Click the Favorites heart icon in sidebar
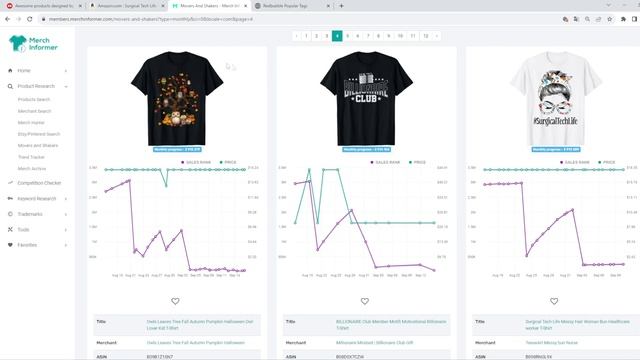This screenshot has height=360, width=640. pos(10,245)
